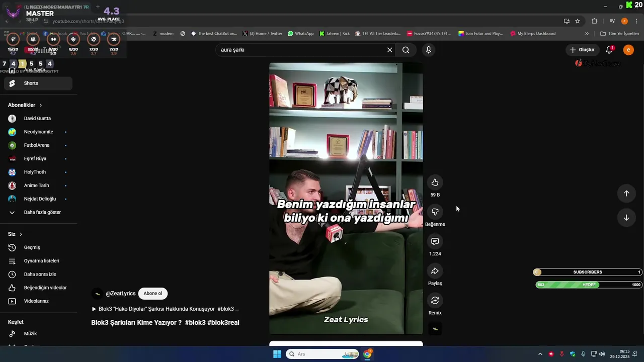The width and height of the screenshot is (644, 362).
Task: Open Tüm Yer İşaretleri folder
Action: 620,34
